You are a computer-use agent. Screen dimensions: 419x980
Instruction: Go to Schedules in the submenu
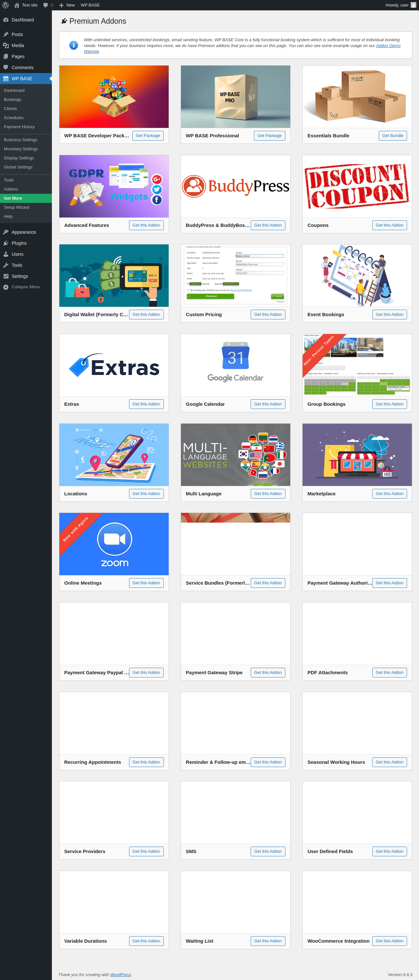14,118
